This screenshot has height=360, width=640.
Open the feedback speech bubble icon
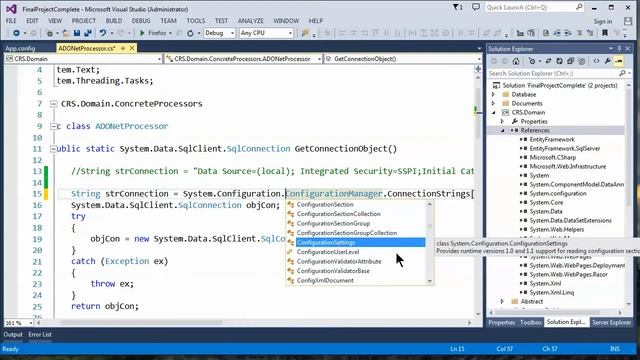pos(476,7)
